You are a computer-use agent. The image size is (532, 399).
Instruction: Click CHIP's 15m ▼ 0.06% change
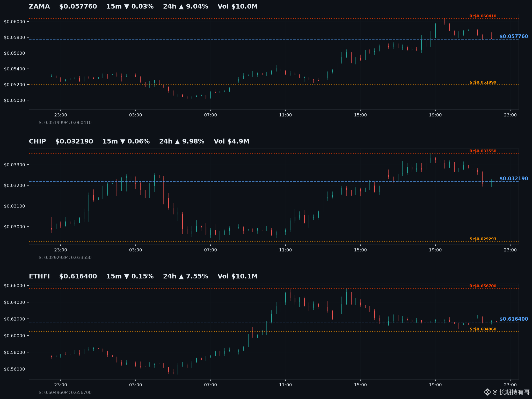click(x=126, y=141)
